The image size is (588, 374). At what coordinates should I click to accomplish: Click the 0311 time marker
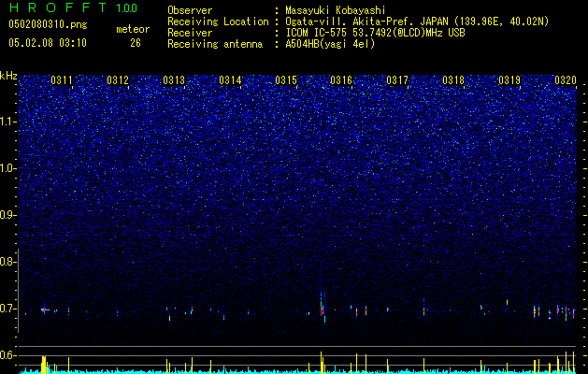coord(62,80)
